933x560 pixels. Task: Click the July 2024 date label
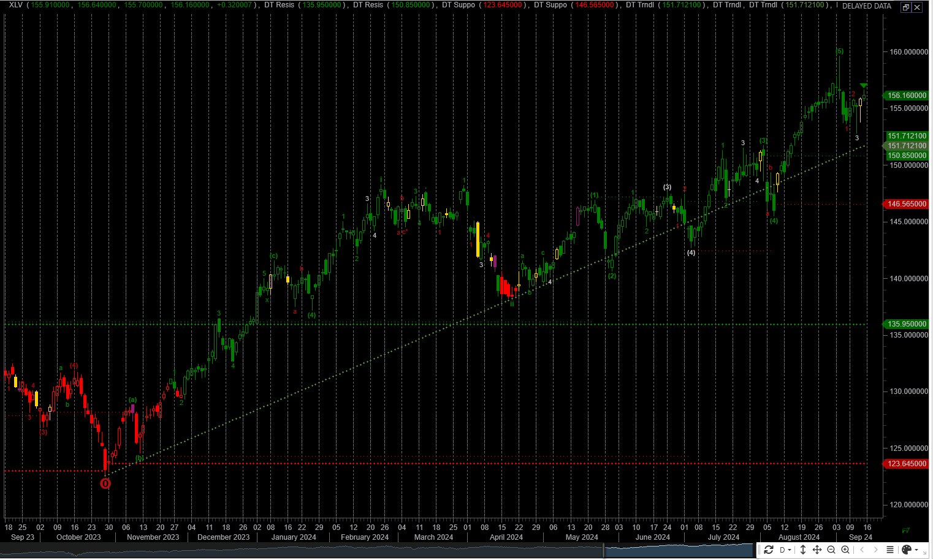click(x=723, y=537)
